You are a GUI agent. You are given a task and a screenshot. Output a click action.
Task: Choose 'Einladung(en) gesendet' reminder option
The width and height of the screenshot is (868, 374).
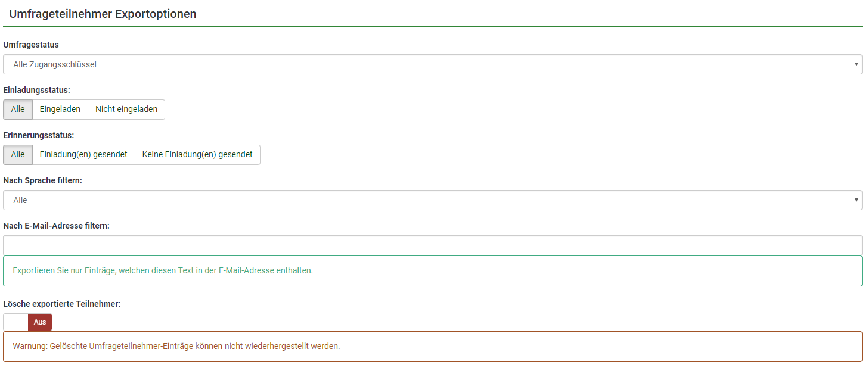pyautogui.click(x=83, y=155)
